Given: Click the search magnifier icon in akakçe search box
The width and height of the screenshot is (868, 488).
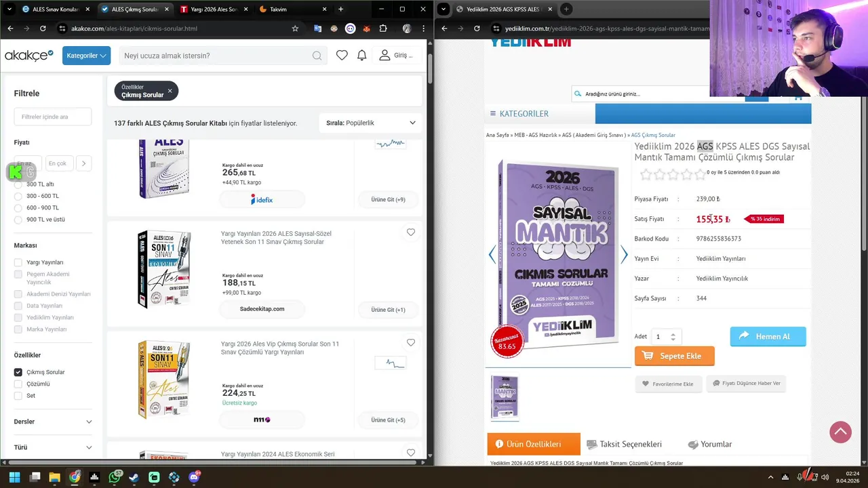Looking at the screenshot, I should [317, 56].
